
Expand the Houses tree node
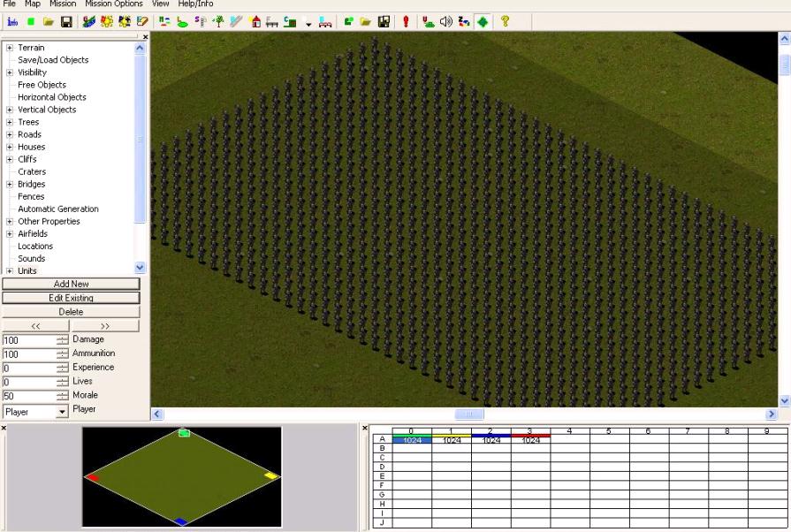click(x=10, y=147)
